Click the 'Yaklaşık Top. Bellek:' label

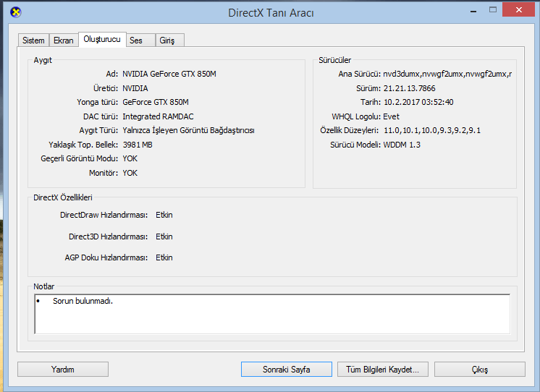tap(83, 145)
